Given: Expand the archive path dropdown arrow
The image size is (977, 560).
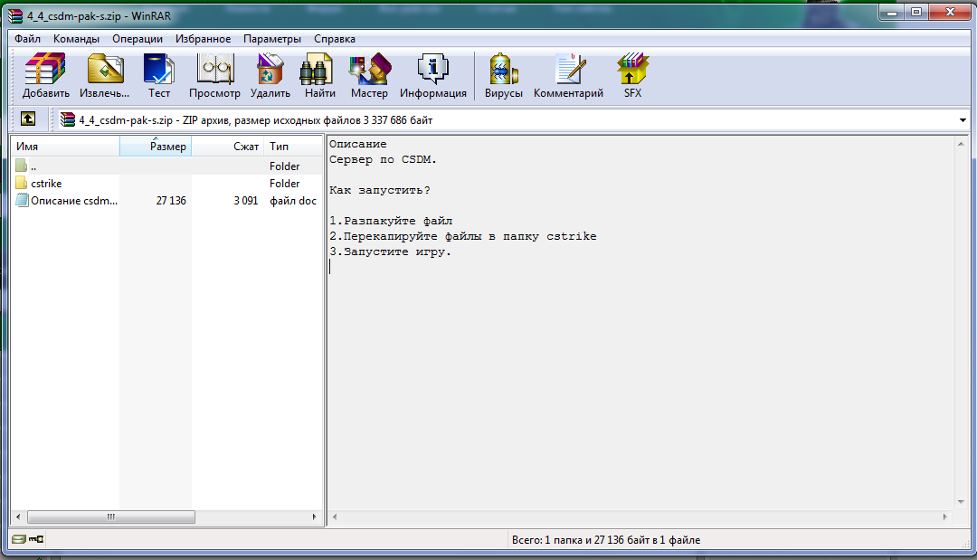Looking at the screenshot, I should click(x=962, y=119).
